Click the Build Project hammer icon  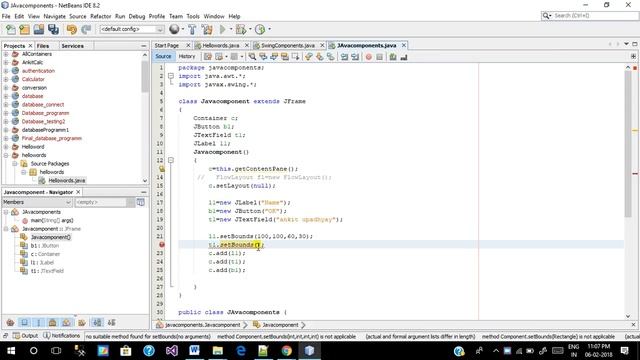pyautogui.click(x=192, y=29)
